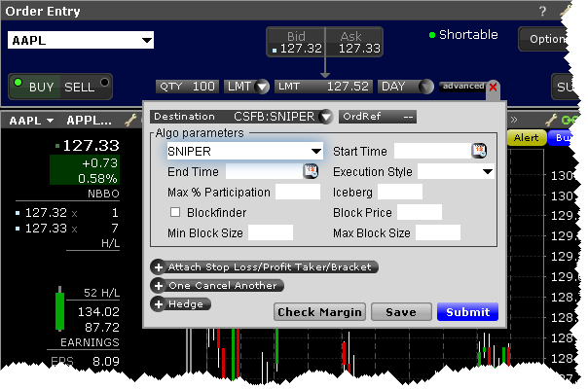
Task: Click the help question mark icon
Action: coord(542,11)
